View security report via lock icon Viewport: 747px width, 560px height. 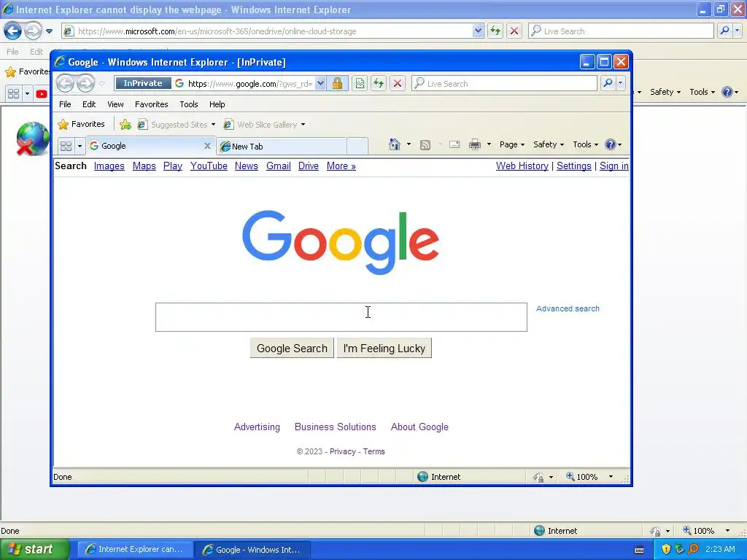[337, 83]
